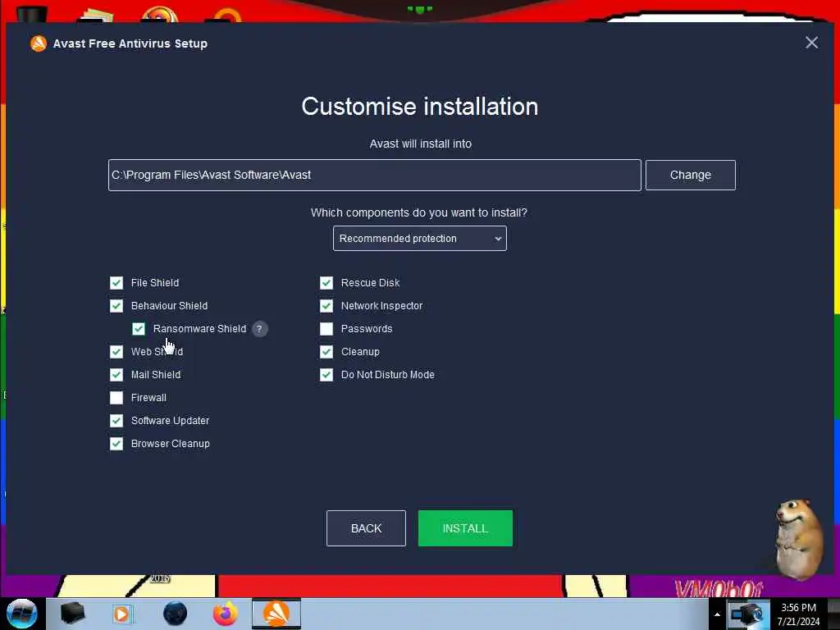
Task: Launch Firefox from the taskbar
Action: point(226,614)
